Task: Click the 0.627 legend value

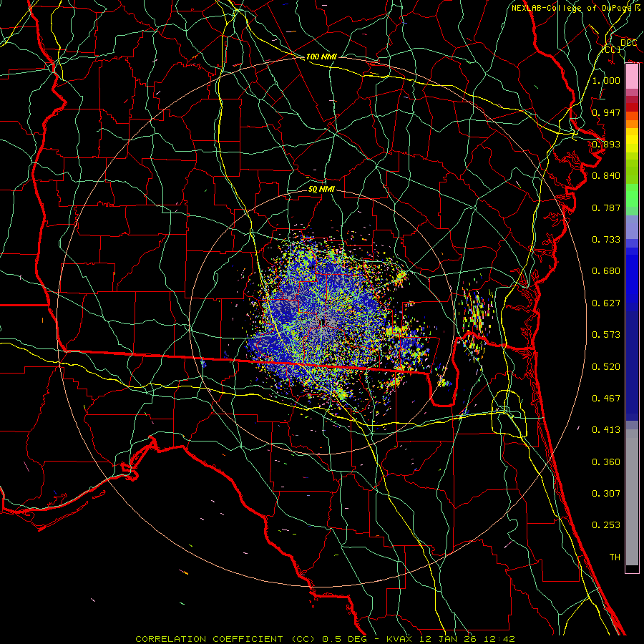Action: click(606, 303)
